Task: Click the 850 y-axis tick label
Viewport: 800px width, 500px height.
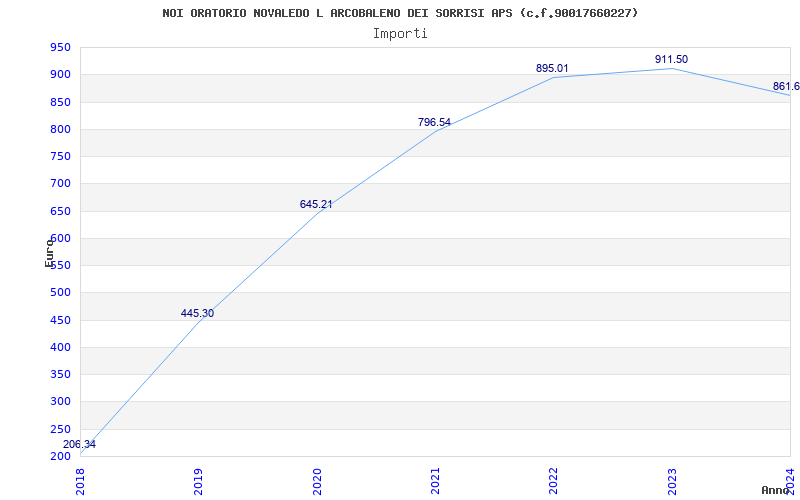Action: (60, 103)
